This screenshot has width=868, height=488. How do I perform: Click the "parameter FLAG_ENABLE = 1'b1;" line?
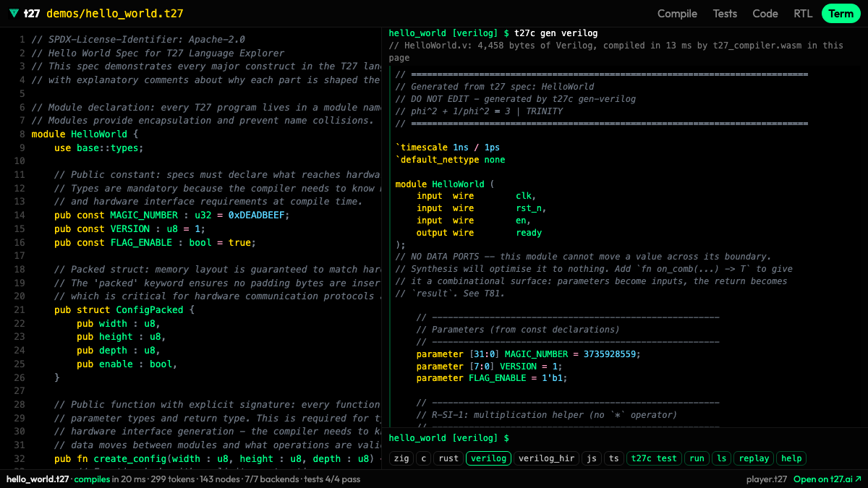[x=492, y=378]
